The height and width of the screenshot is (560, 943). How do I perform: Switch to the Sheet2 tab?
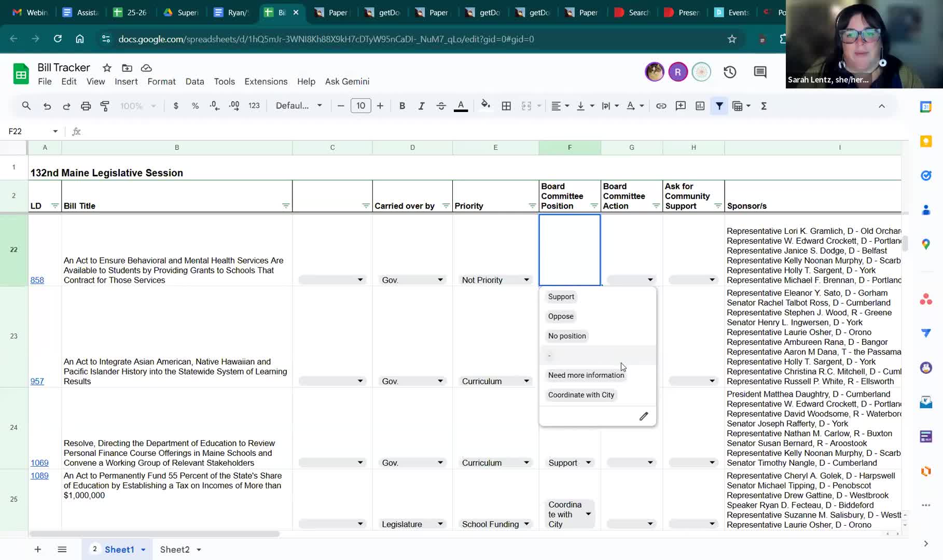(174, 549)
